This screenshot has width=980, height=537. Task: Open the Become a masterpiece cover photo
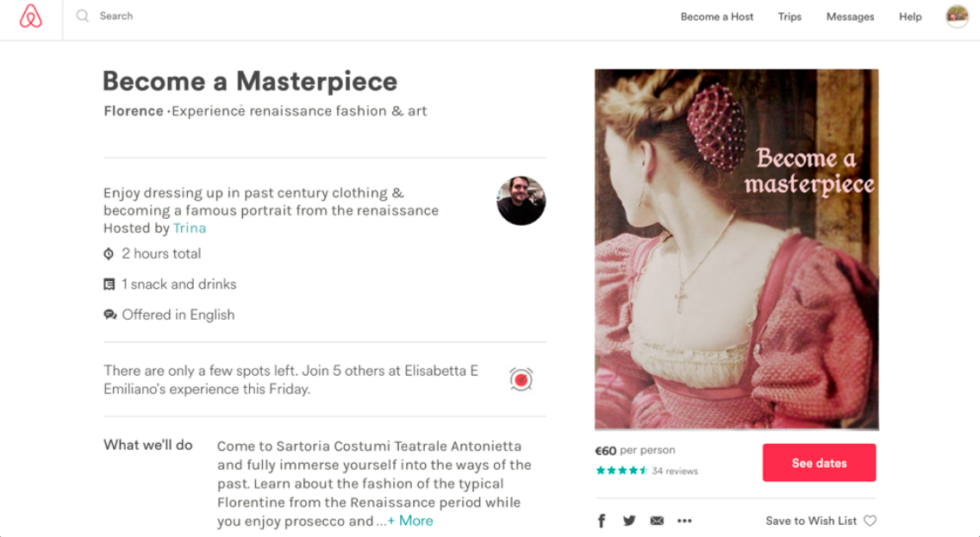[736, 249]
